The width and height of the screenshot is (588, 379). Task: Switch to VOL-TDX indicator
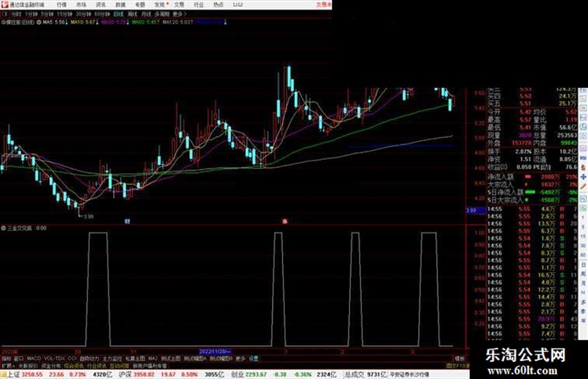(54, 358)
